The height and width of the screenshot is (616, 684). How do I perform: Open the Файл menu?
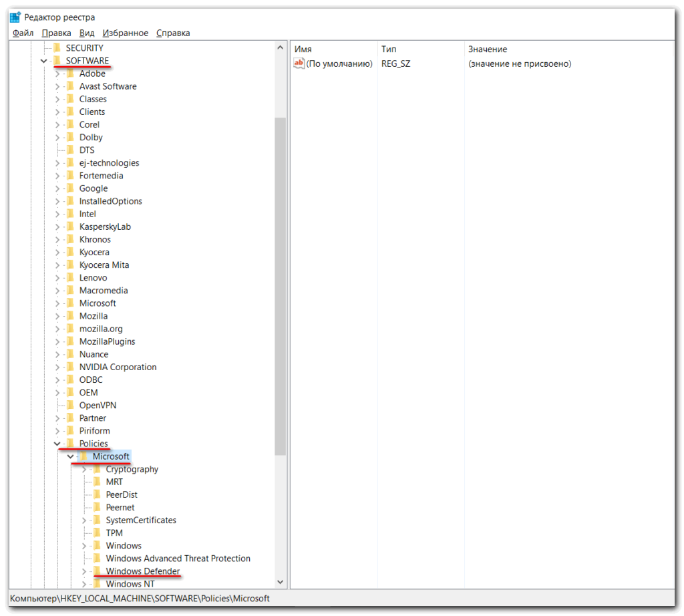point(23,33)
